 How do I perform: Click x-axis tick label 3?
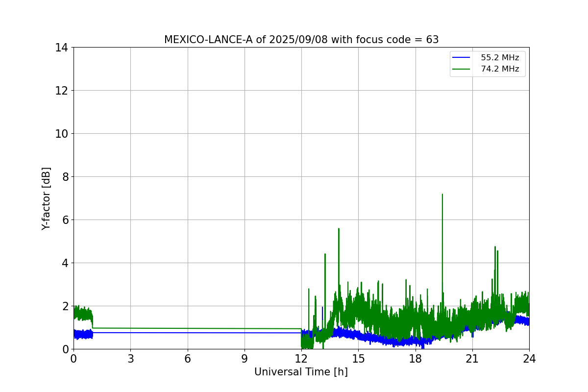point(130,359)
